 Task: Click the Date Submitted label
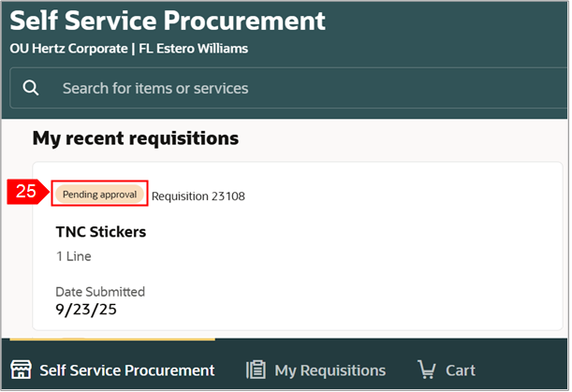pyautogui.click(x=100, y=292)
